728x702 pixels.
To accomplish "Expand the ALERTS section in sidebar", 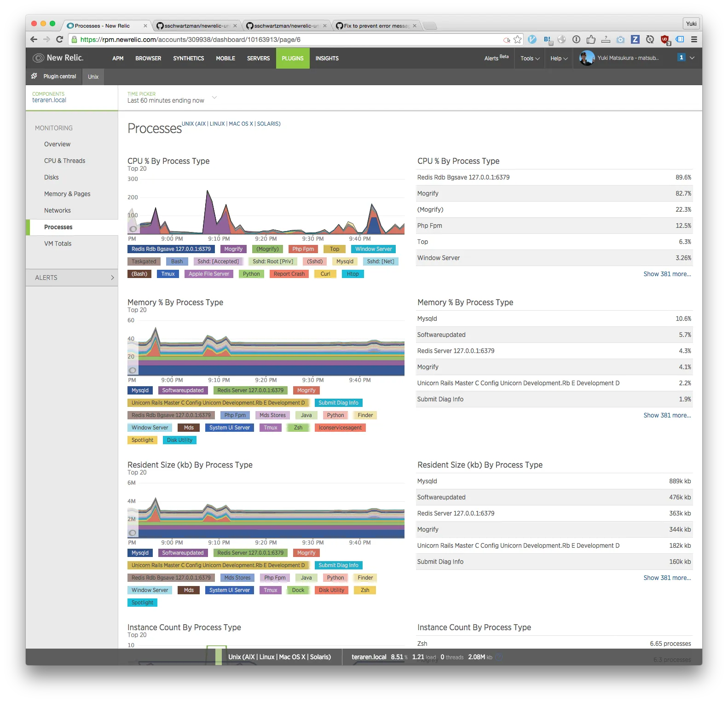I will (72, 278).
